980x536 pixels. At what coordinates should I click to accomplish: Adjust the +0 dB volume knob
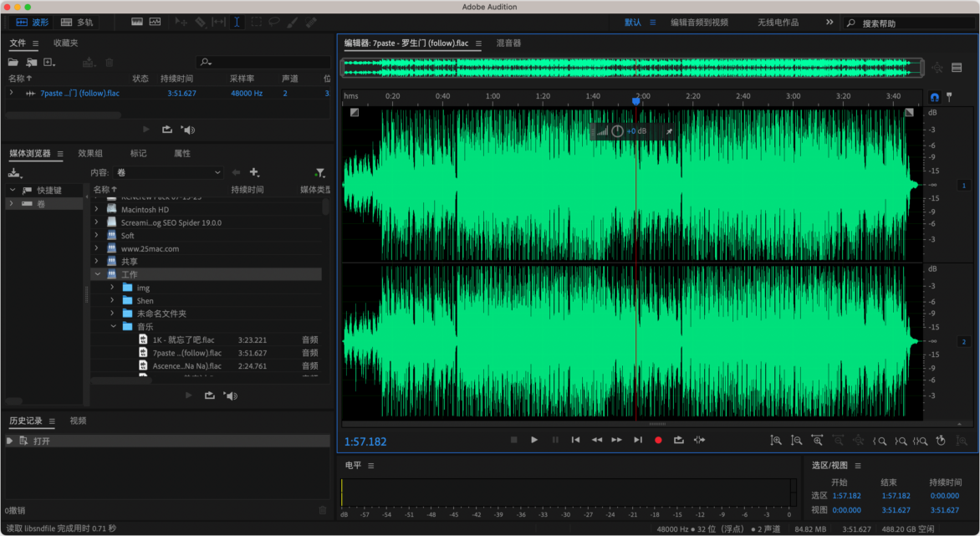tap(617, 131)
